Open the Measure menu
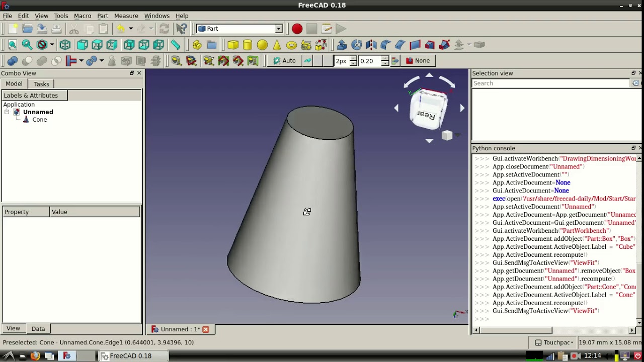 [x=126, y=16]
